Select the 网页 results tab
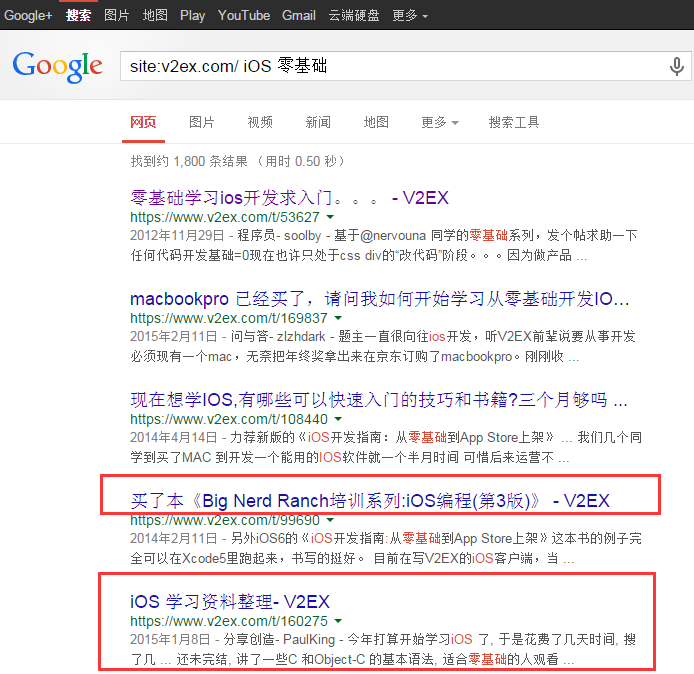 pyautogui.click(x=143, y=122)
